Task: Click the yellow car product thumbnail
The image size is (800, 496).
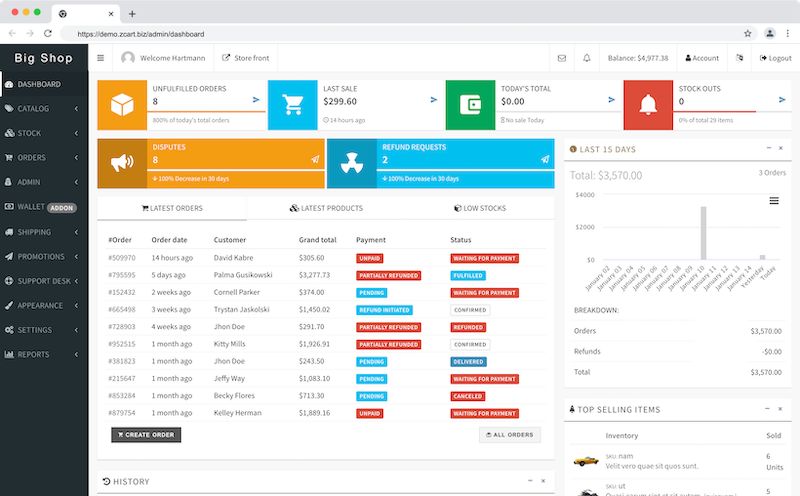Action: tap(586, 461)
